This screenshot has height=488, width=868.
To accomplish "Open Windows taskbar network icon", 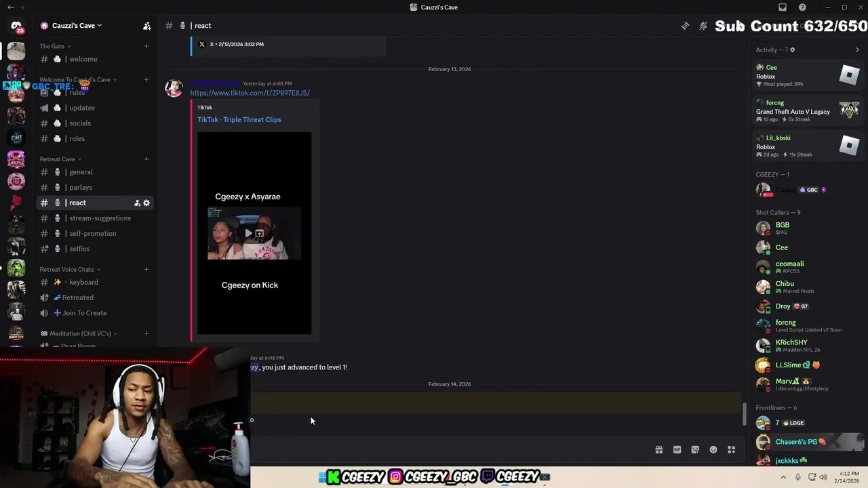I will (x=811, y=477).
